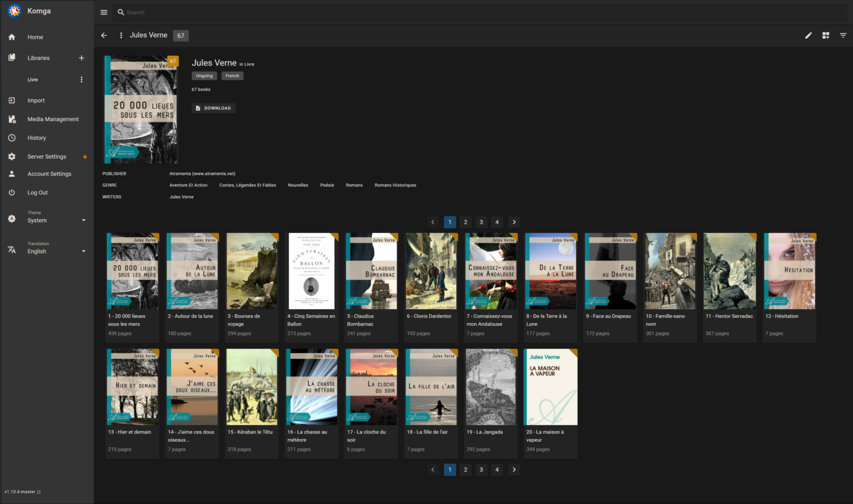
Task: Open Media Management from the sidebar
Action: 53,119
